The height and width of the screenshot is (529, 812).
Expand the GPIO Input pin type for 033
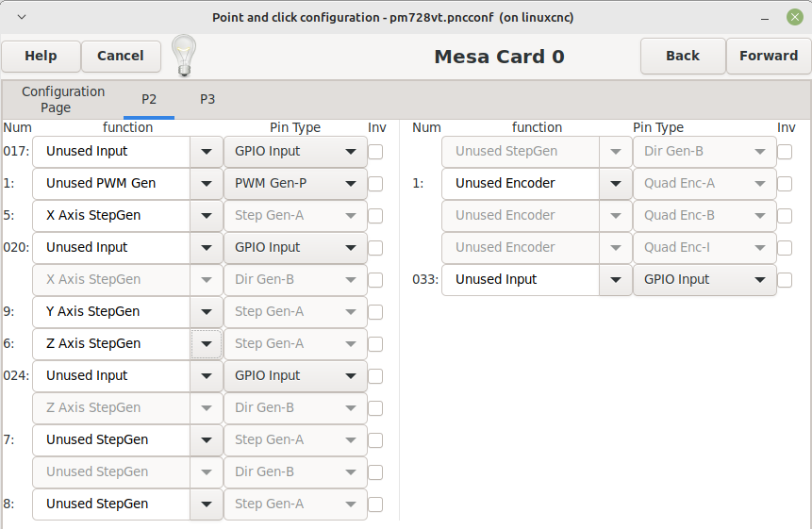pos(704,279)
